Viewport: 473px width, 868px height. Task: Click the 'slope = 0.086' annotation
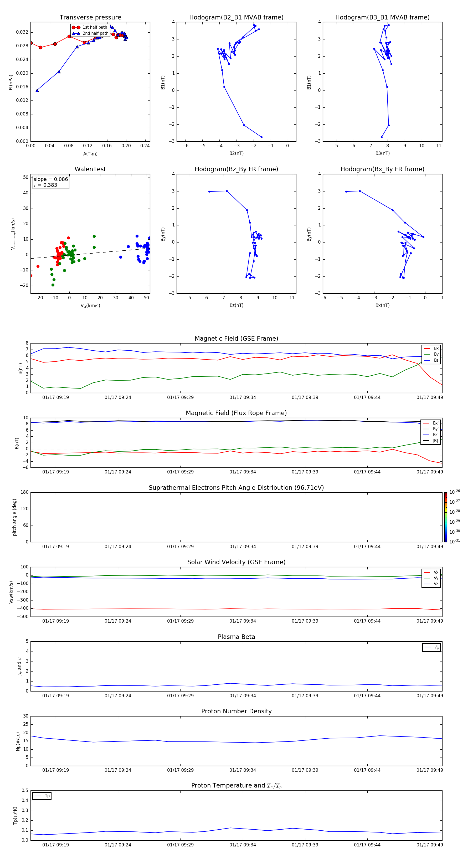(51, 179)
